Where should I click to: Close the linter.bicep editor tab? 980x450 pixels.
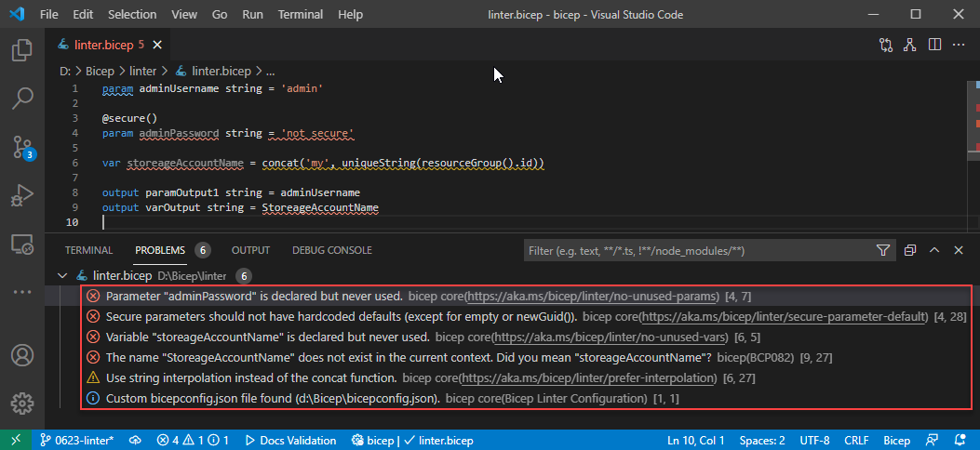[158, 45]
